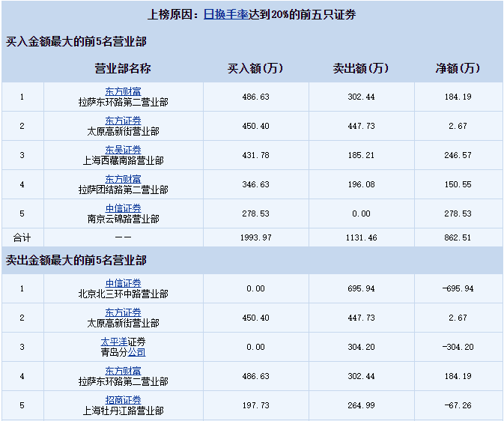The height and width of the screenshot is (421, 504).
Task: Open the 太平洋 link
Action: pyautogui.click(x=114, y=342)
